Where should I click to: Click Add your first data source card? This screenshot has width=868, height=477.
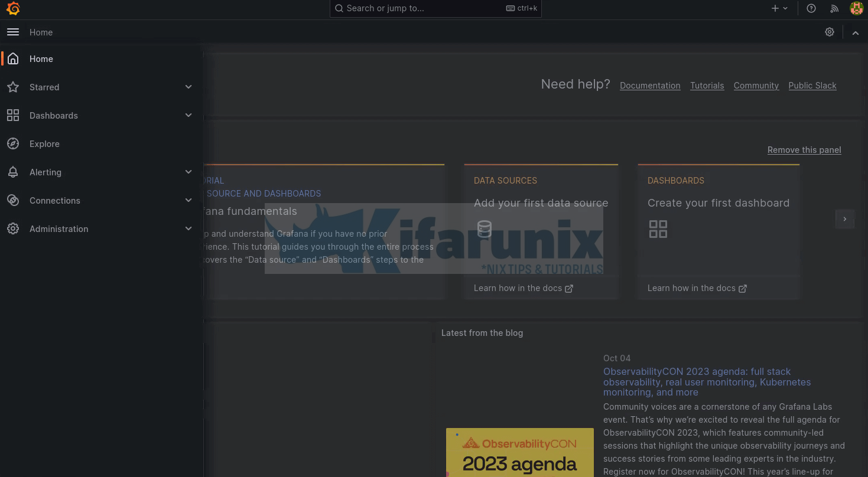point(541,231)
